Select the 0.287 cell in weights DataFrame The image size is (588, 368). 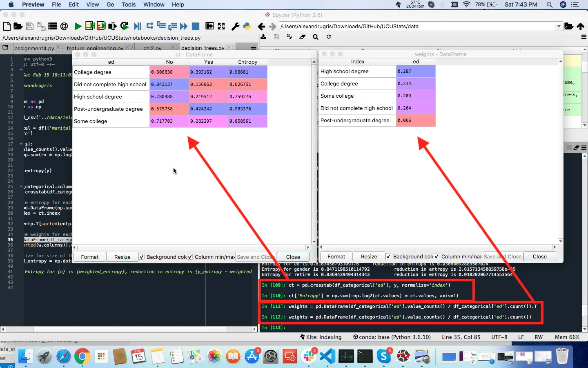pos(416,71)
